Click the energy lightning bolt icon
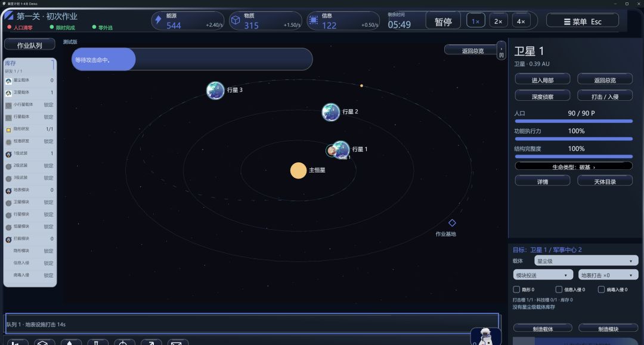 point(158,20)
